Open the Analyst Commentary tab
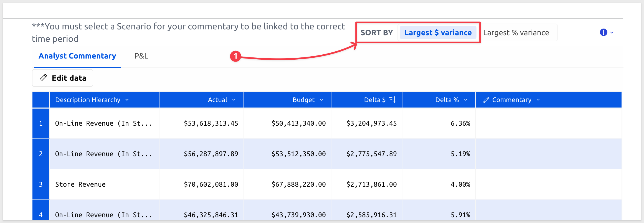Viewport: 644px width, 223px height. pos(77,56)
